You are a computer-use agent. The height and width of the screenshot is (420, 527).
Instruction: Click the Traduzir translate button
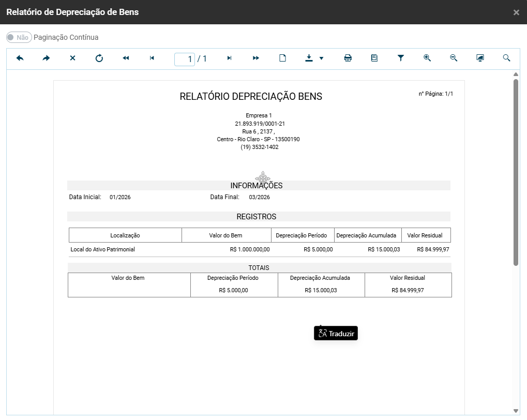(x=336, y=334)
